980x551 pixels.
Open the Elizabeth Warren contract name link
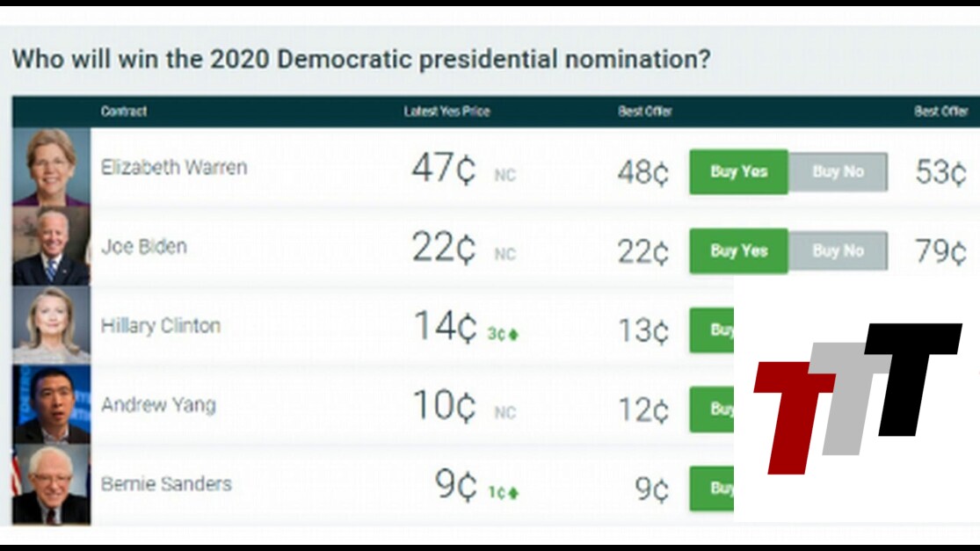point(174,167)
